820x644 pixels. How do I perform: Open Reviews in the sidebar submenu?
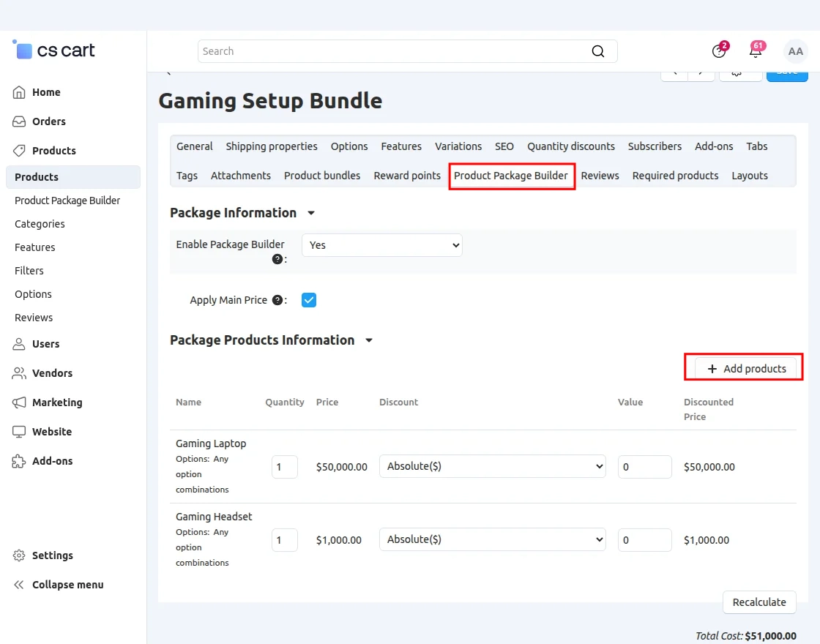34,318
